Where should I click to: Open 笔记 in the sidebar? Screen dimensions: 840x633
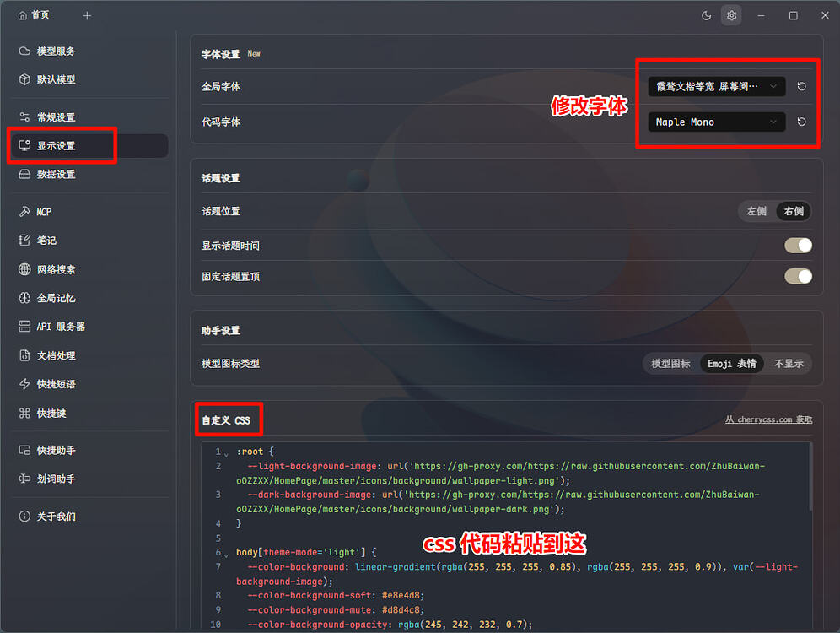[89, 241]
